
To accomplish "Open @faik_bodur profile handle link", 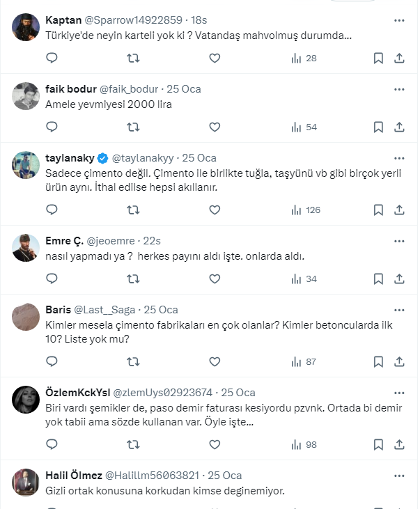I will click(130, 89).
